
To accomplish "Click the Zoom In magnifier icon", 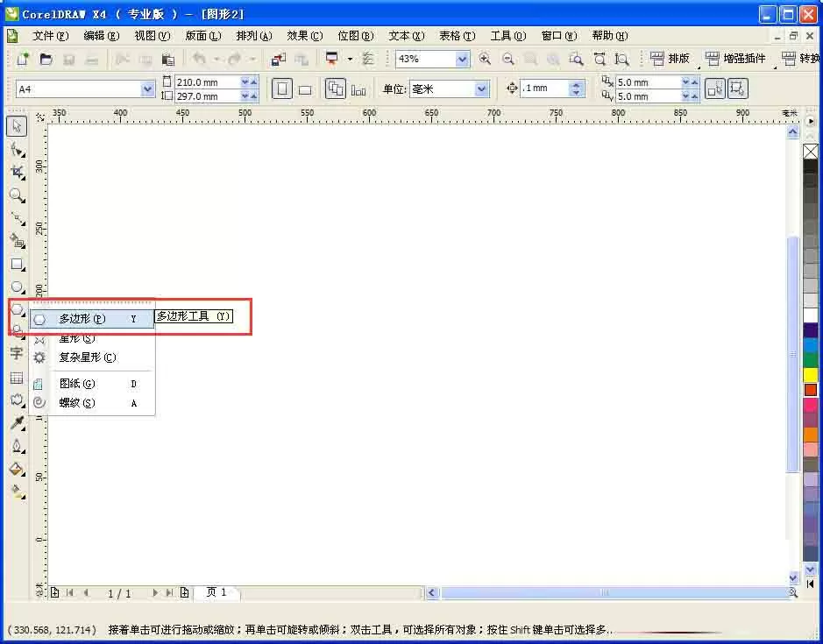I will tap(485, 59).
